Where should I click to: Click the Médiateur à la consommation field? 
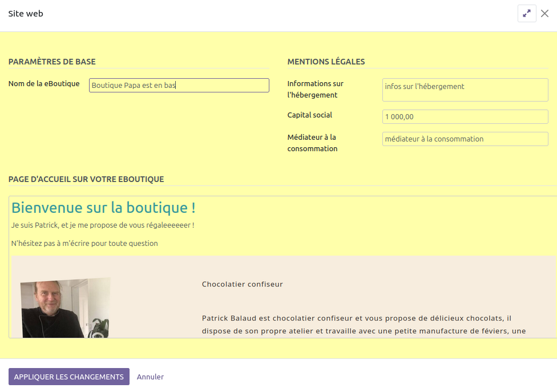point(465,139)
